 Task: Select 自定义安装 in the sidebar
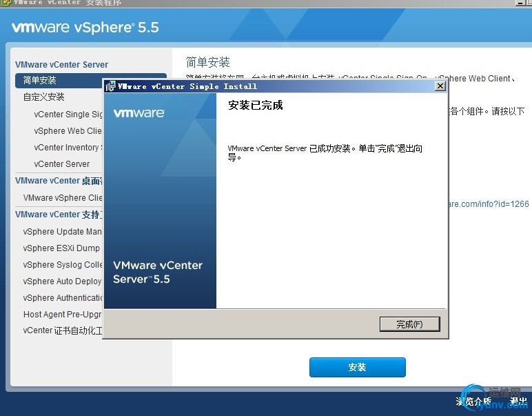click(x=44, y=97)
